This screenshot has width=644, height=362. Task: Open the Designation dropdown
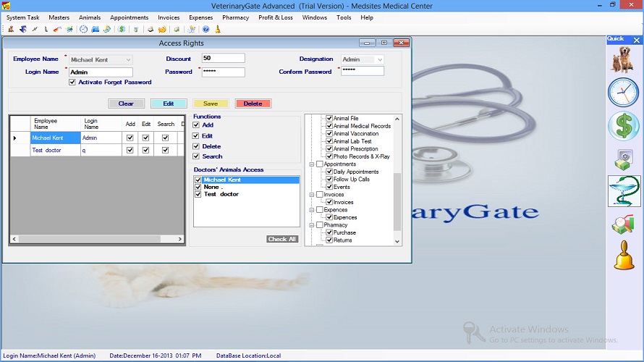(x=379, y=59)
